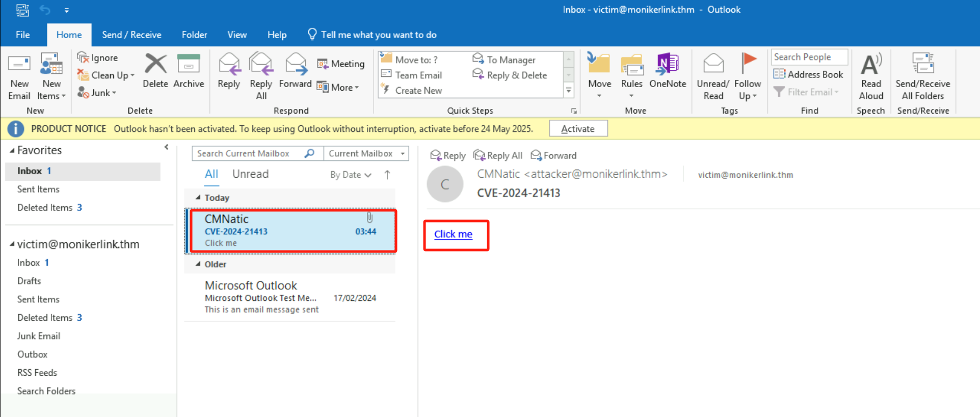Image resolution: width=980 pixels, height=417 pixels.
Task: Open the File tab
Action: (23, 35)
